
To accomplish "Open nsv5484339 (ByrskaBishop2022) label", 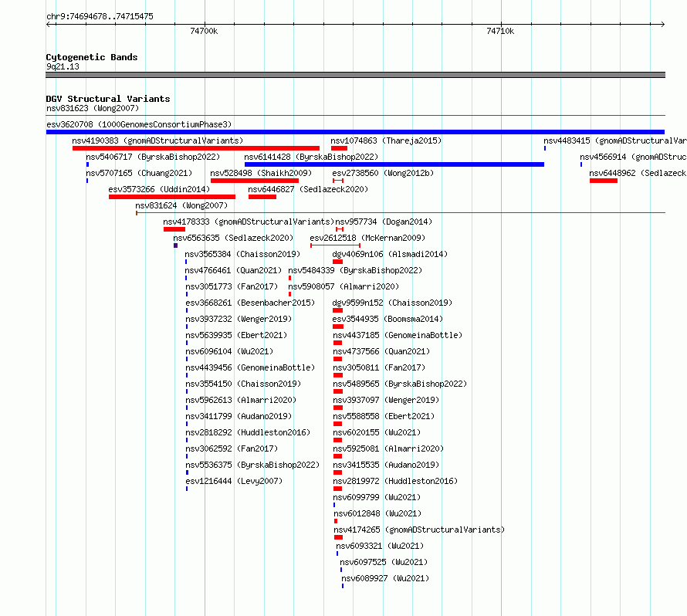I will point(355,270).
